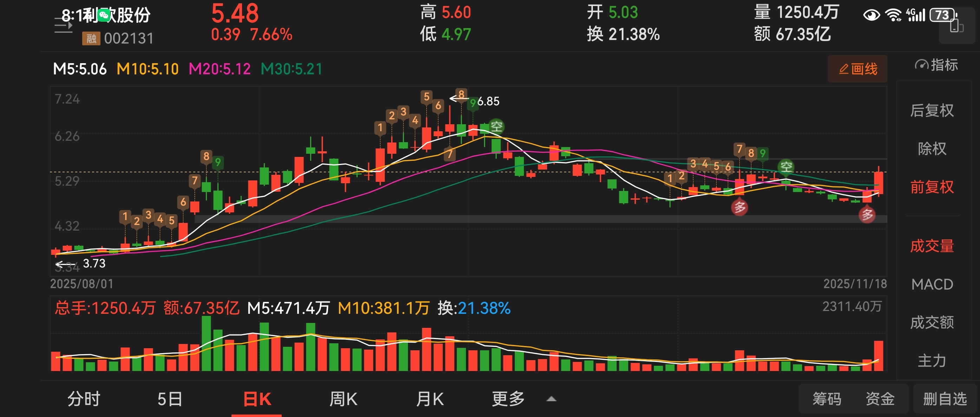
Task: Tap the screen rotation phone icon
Action: point(956,27)
